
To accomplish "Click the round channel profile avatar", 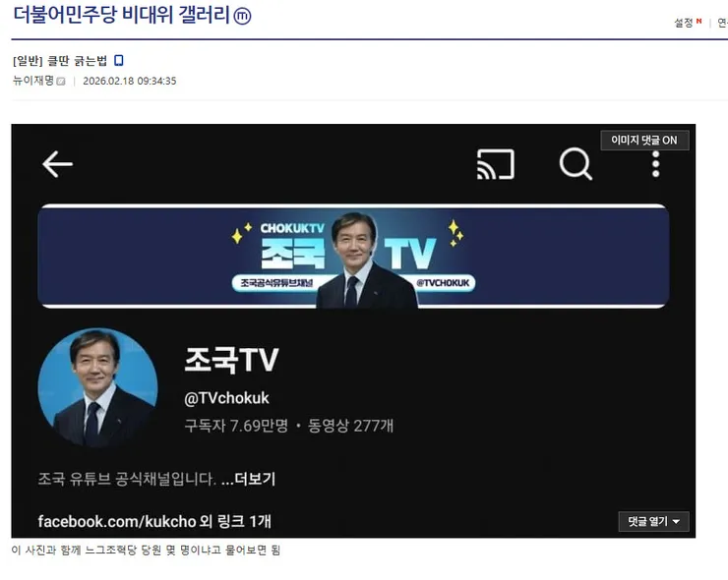I will click(98, 388).
